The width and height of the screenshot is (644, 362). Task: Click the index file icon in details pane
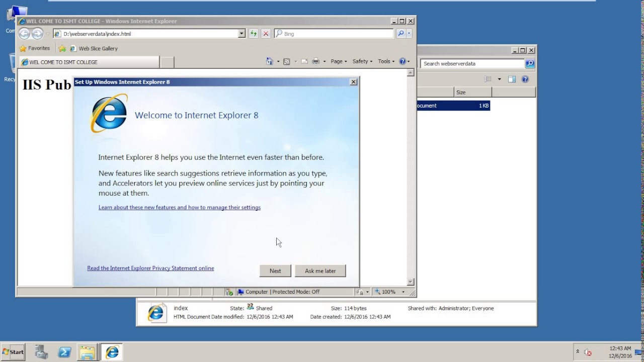click(156, 313)
